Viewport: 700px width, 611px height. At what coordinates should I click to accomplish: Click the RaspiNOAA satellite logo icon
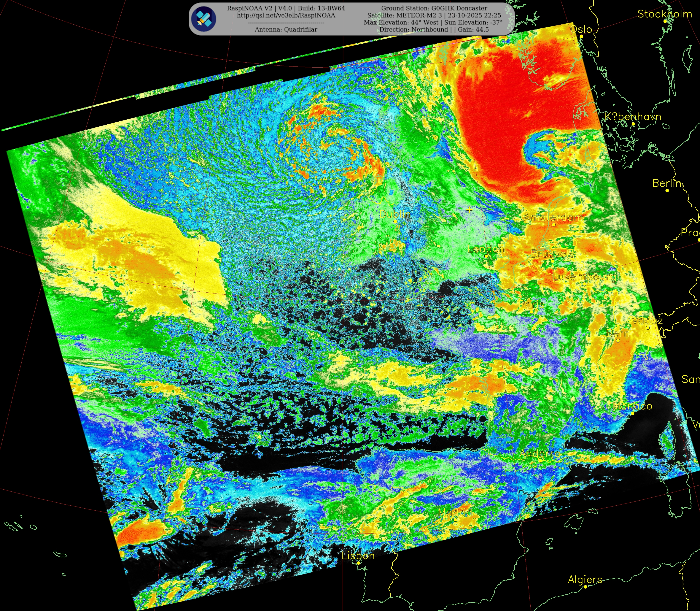203,19
